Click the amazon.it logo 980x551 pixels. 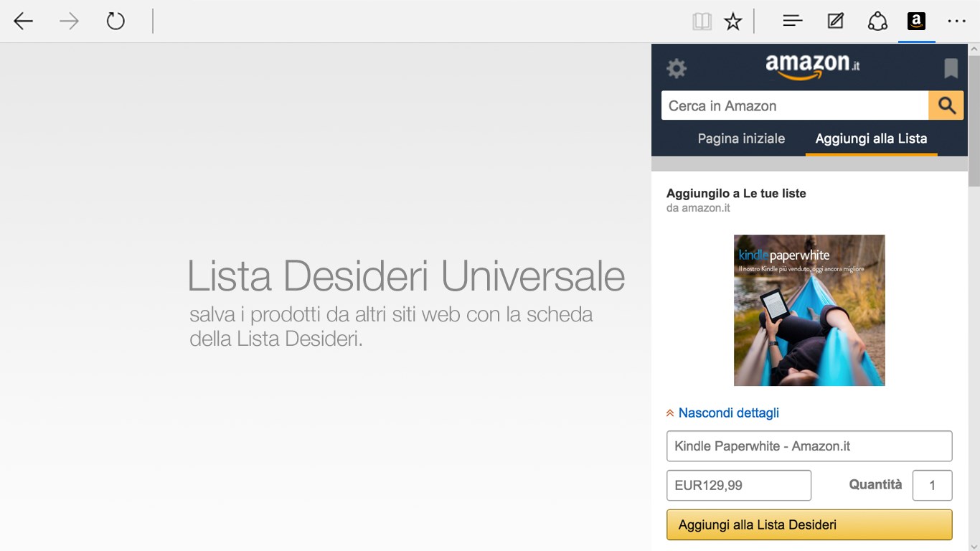pyautogui.click(x=812, y=66)
